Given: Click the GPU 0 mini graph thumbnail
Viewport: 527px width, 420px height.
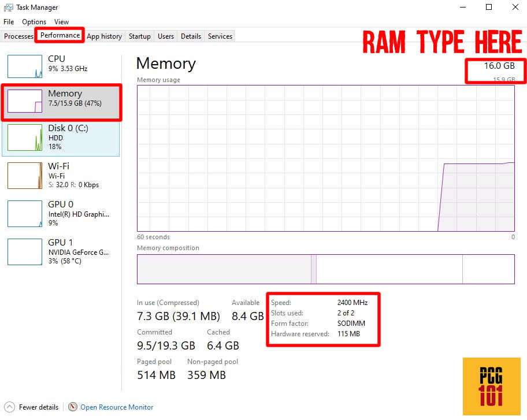Looking at the screenshot, I should tap(25, 214).
